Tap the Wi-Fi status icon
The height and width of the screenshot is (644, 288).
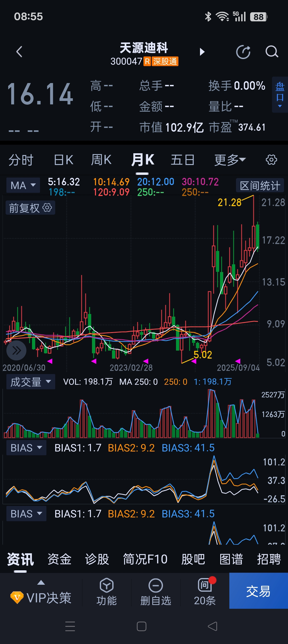[222, 17]
